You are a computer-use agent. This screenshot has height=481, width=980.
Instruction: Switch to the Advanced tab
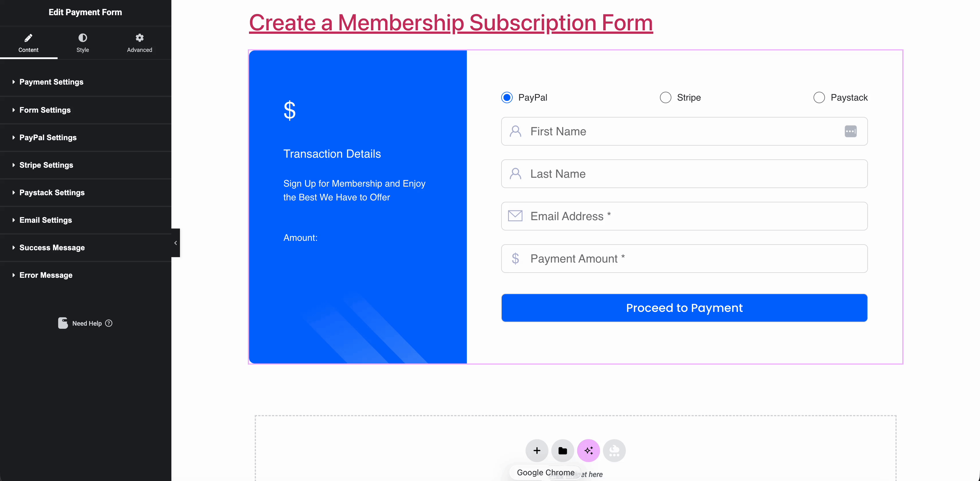[139, 43]
